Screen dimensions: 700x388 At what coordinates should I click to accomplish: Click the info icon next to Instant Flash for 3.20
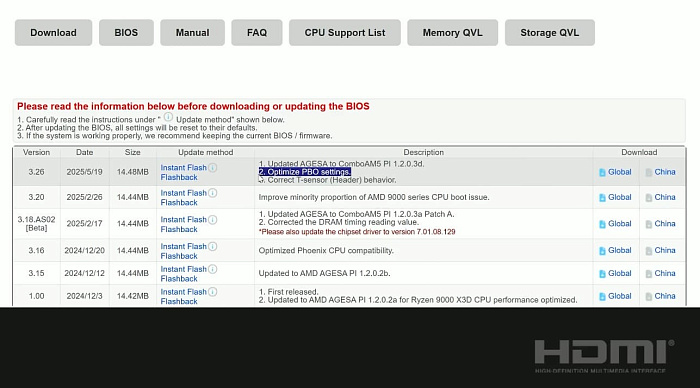point(212,193)
